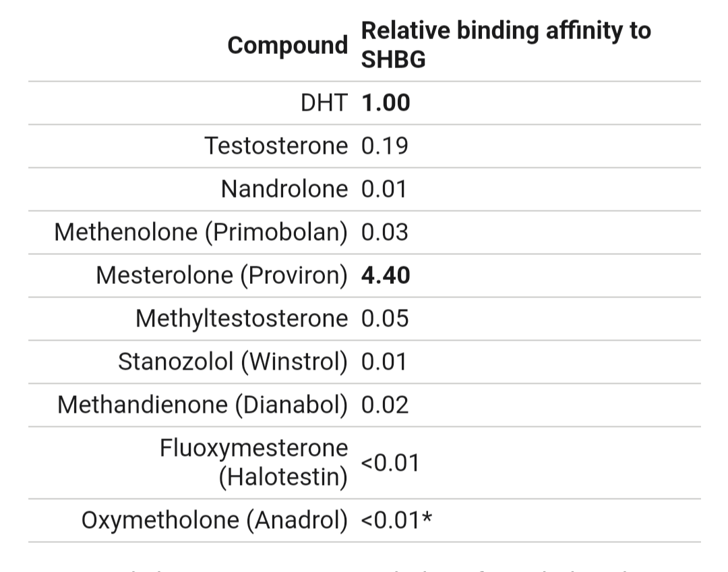
Task: Click the 0.05 affinity value
Action: coord(384,318)
